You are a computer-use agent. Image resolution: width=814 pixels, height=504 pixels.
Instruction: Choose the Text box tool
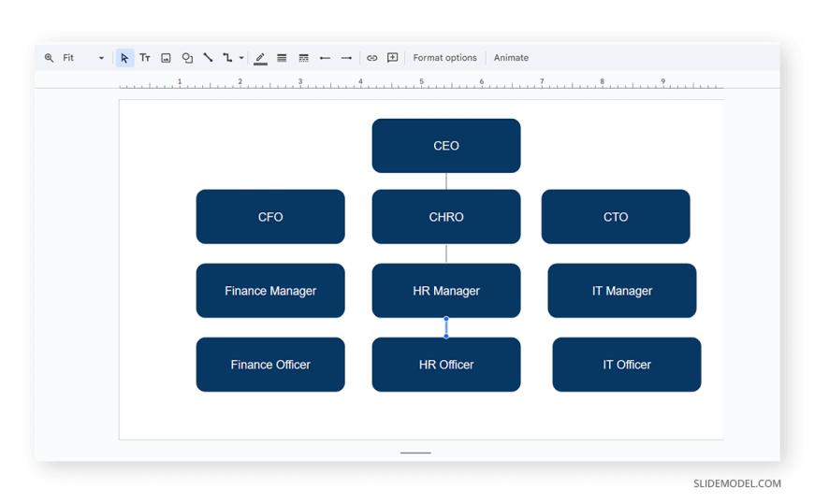point(145,58)
